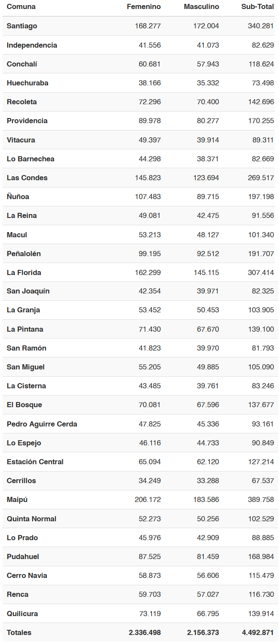Click Vitacura femenino value 49.397
The height and width of the screenshot is (644, 279).
tap(149, 140)
